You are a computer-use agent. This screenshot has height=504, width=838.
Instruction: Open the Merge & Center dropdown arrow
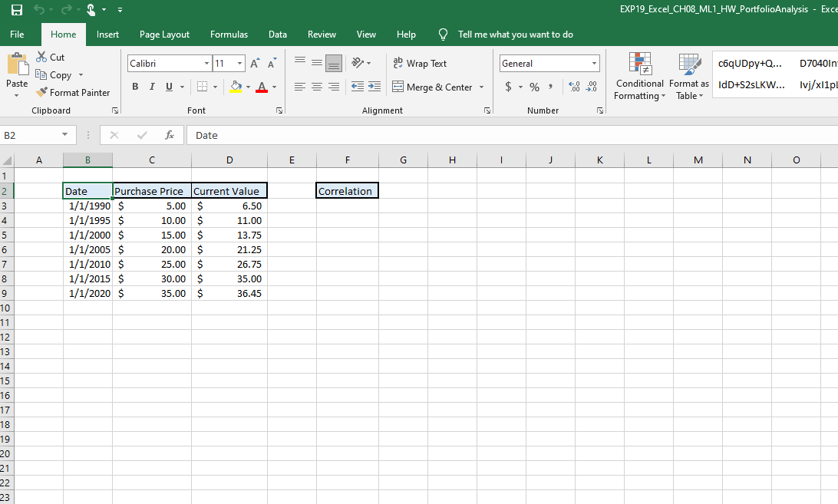(x=481, y=87)
